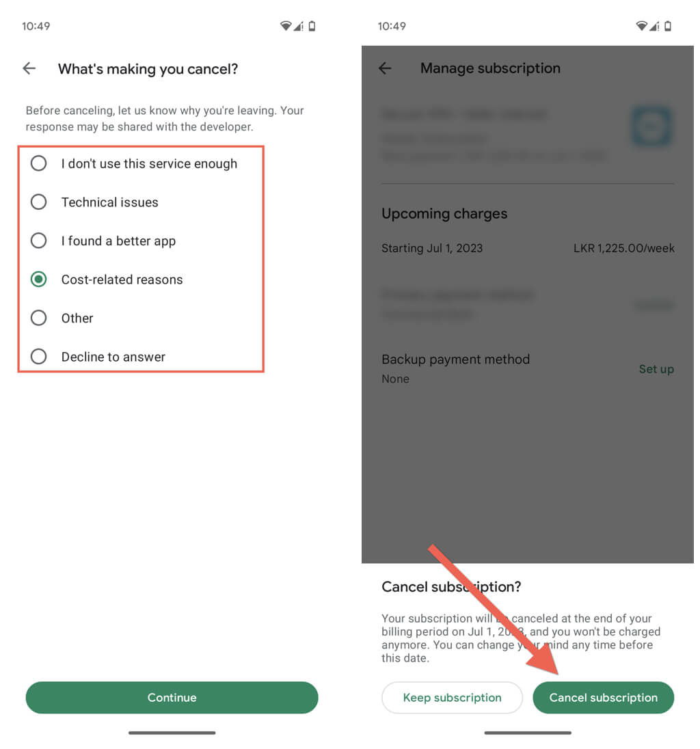Select the Cost-related reasons radio button
Viewport: 700px width, 749px height.
[x=39, y=280]
